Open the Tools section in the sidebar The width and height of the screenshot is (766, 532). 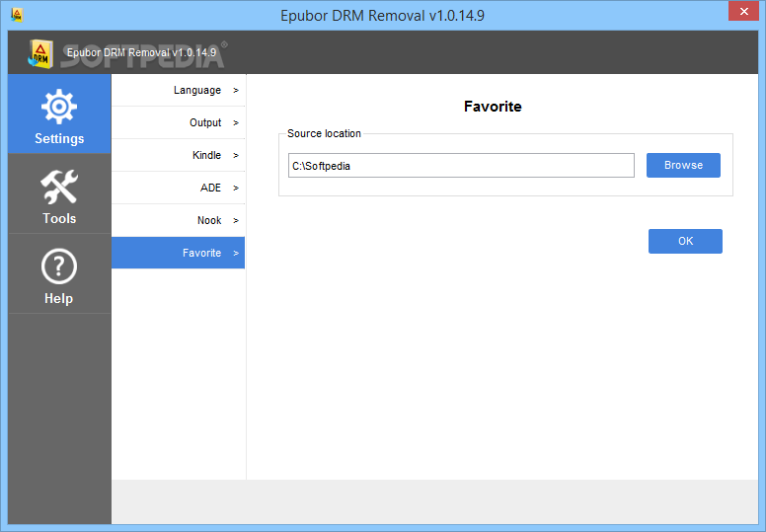(x=59, y=193)
